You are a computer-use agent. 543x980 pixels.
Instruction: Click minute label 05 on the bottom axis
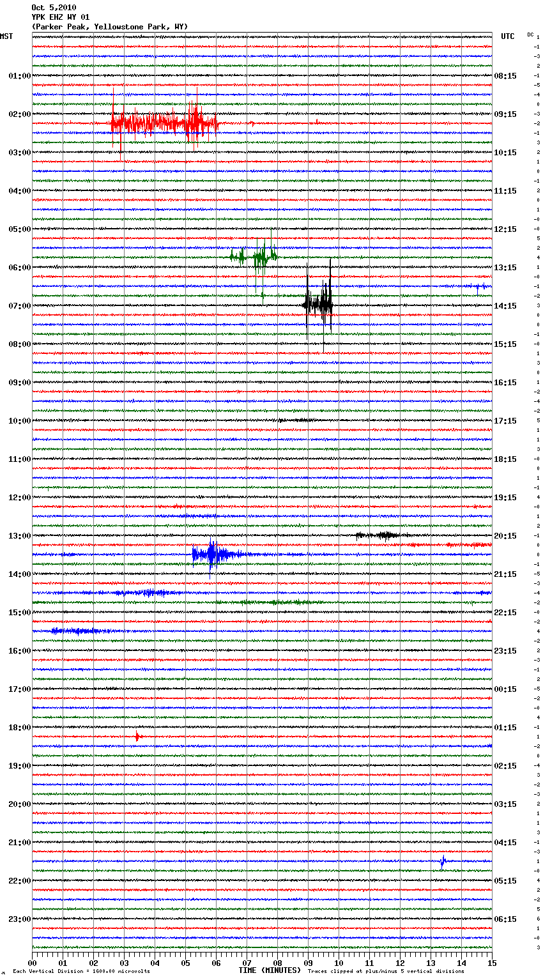(185, 963)
